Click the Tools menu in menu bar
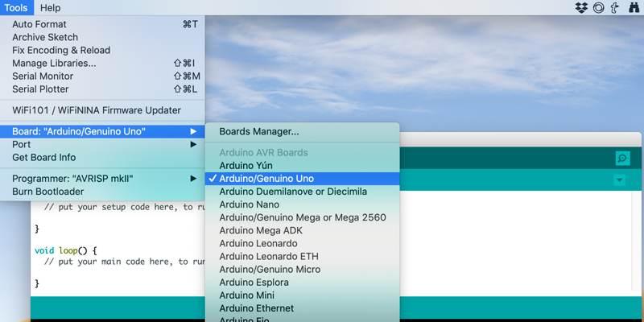The height and width of the screenshot is (322, 644). click(x=16, y=8)
